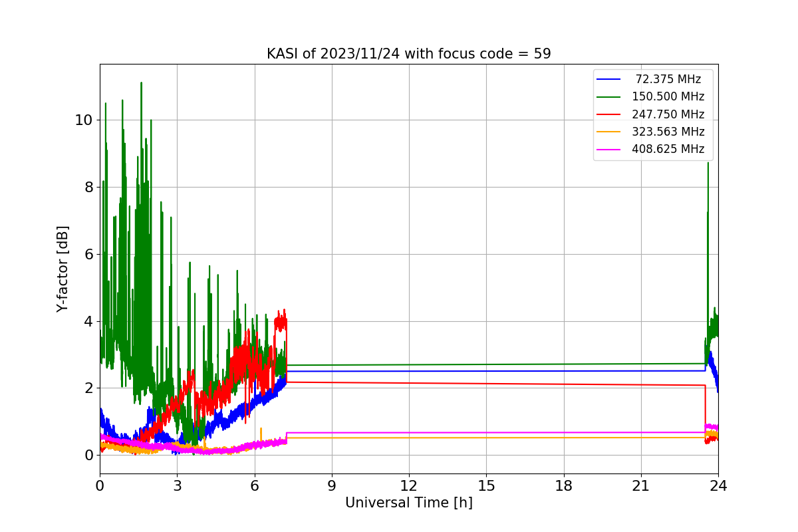Click the red line swatch in the legend
Image resolution: width=798 pixels, height=532 pixels.
point(608,114)
